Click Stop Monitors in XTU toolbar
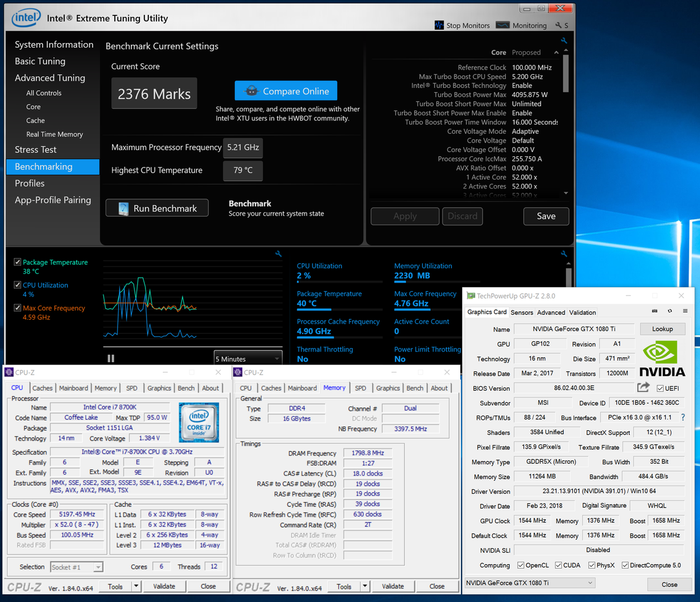This screenshot has width=700, height=602. (462, 25)
